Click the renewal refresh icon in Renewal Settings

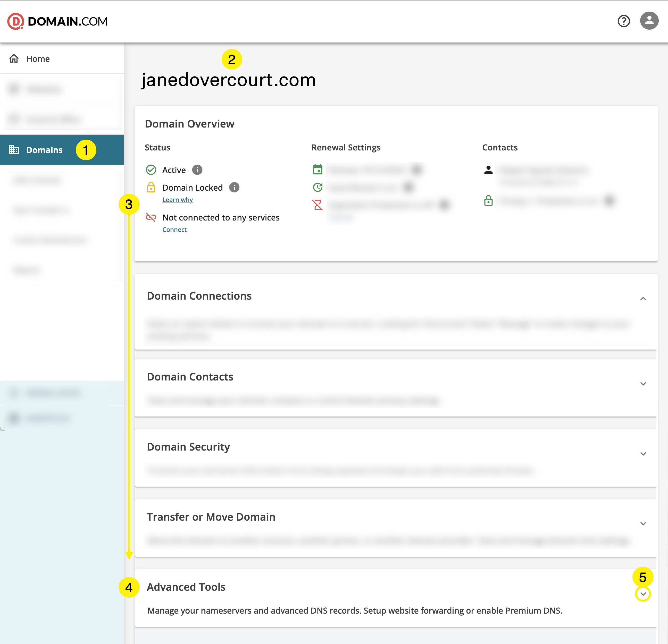318,187
